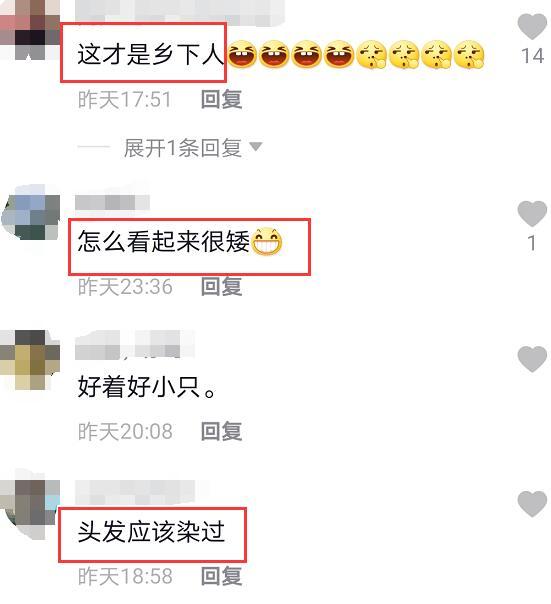Like the comment "这才是乡下人"
Viewport: 551px width, 604px height.
click(532, 26)
